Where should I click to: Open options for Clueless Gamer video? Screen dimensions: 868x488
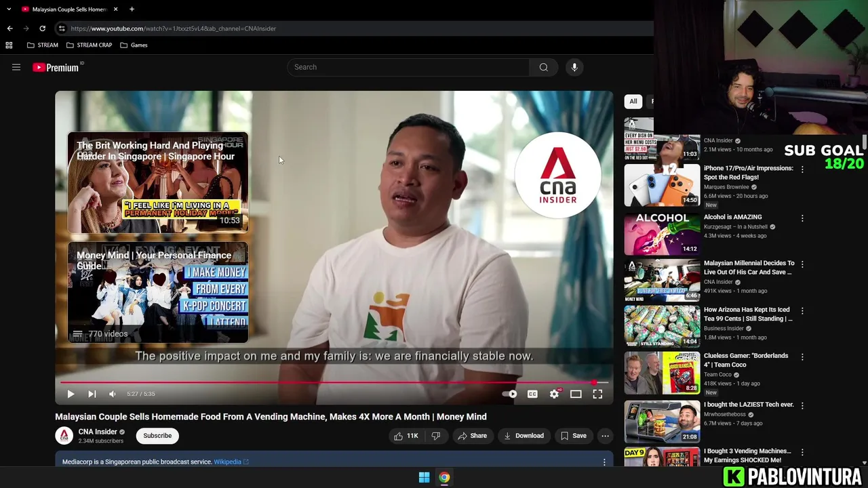point(802,357)
